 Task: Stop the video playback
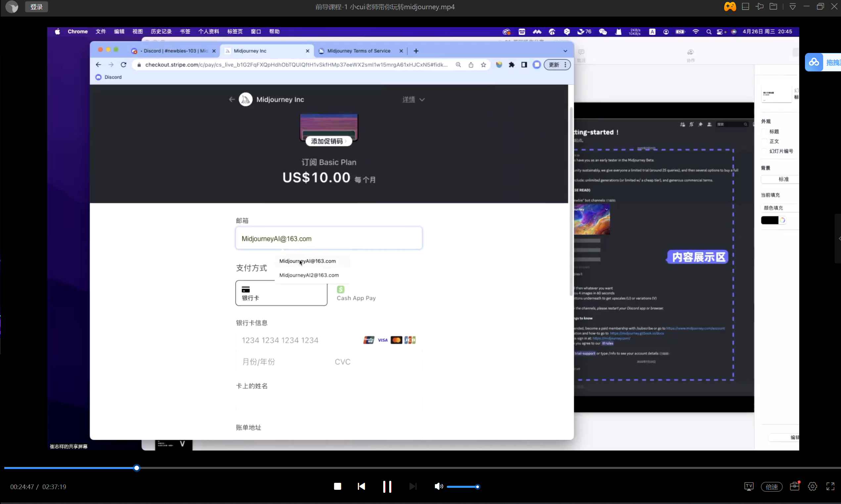point(337,486)
